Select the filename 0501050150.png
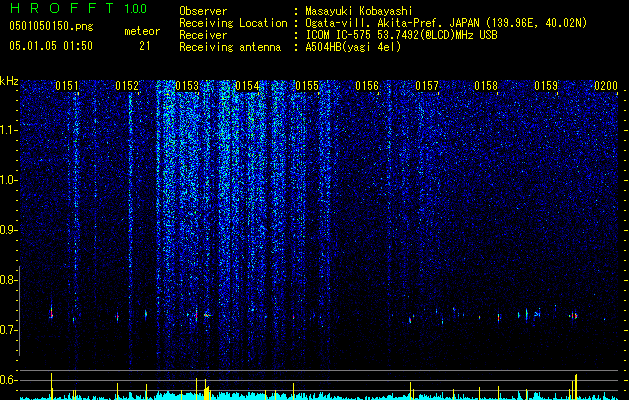This screenshot has height=400, width=629. click(51, 27)
